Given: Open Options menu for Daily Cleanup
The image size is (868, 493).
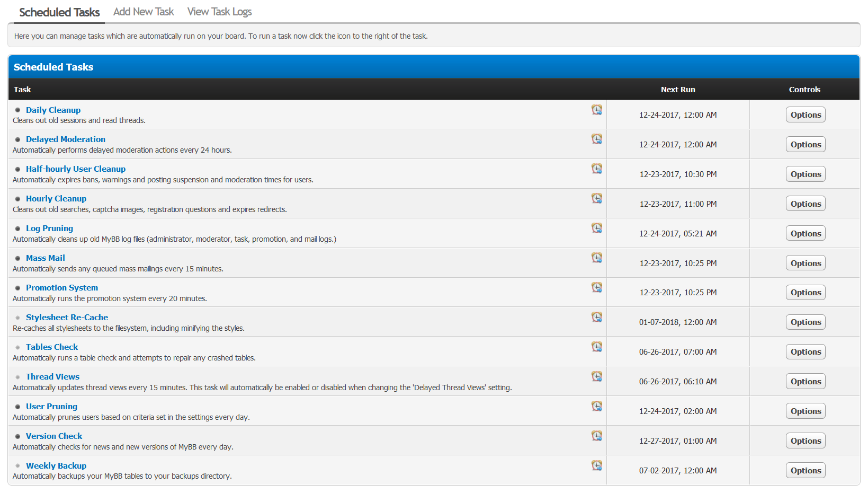Looking at the screenshot, I should [806, 115].
